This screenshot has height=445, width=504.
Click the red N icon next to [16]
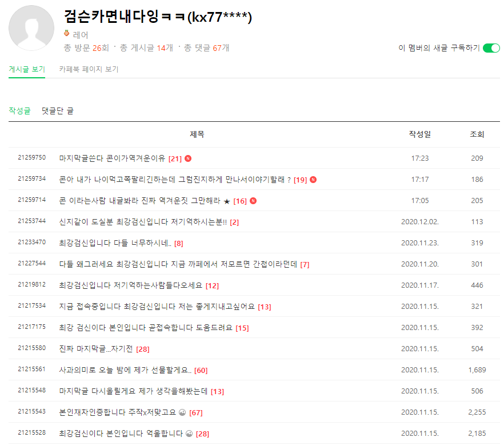point(253,201)
